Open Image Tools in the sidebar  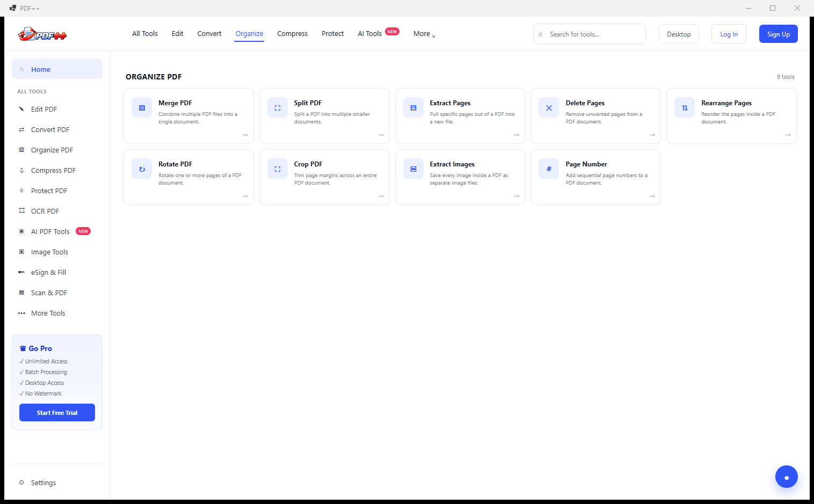[57, 252]
